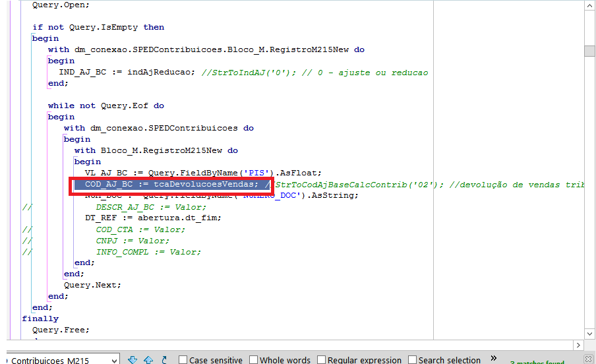The image size is (596, 364).
Task: Click the incremental search refresh icon
Action: 164,360
